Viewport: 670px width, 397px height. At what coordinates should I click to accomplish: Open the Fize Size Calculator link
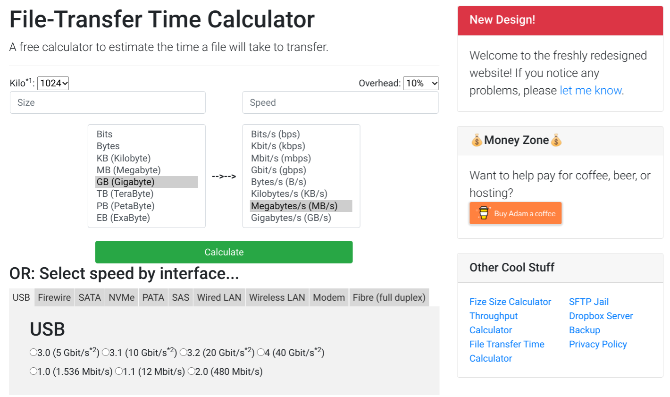[510, 302]
